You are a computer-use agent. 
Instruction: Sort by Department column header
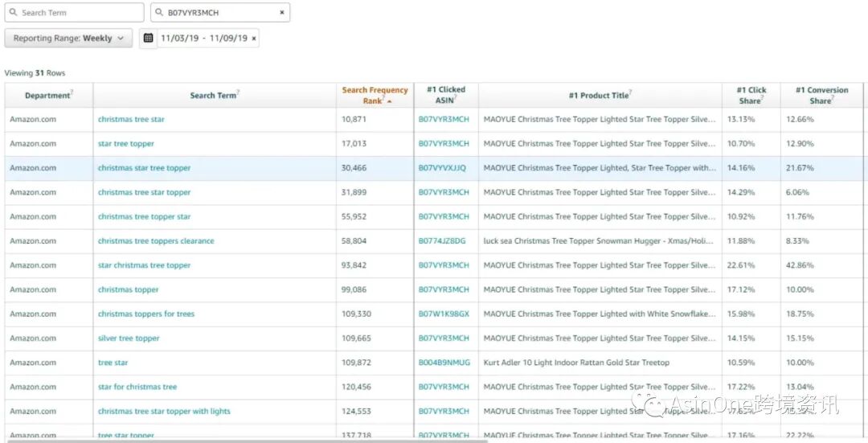click(49, 95)
